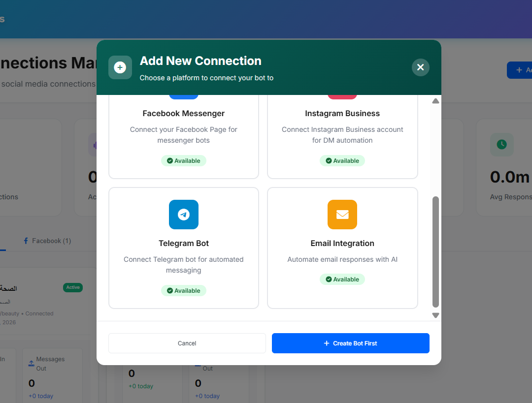
Task: Click the dialog's vertical scrollbar thumb
Action: tap(435, 251)
